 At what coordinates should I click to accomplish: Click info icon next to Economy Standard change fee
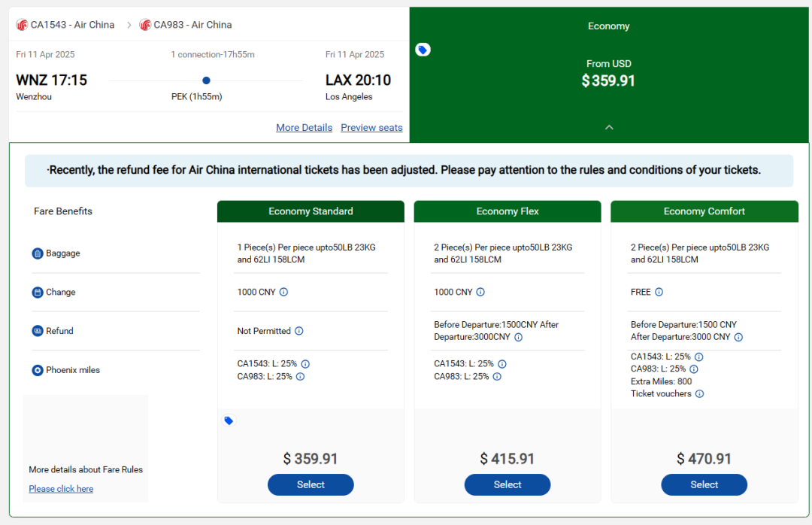coord(283,292)
